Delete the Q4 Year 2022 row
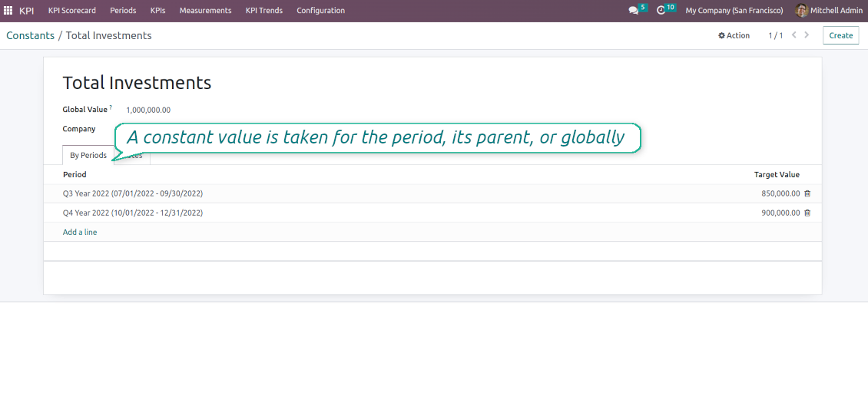 pyautogui.click(x=807, y=213)
